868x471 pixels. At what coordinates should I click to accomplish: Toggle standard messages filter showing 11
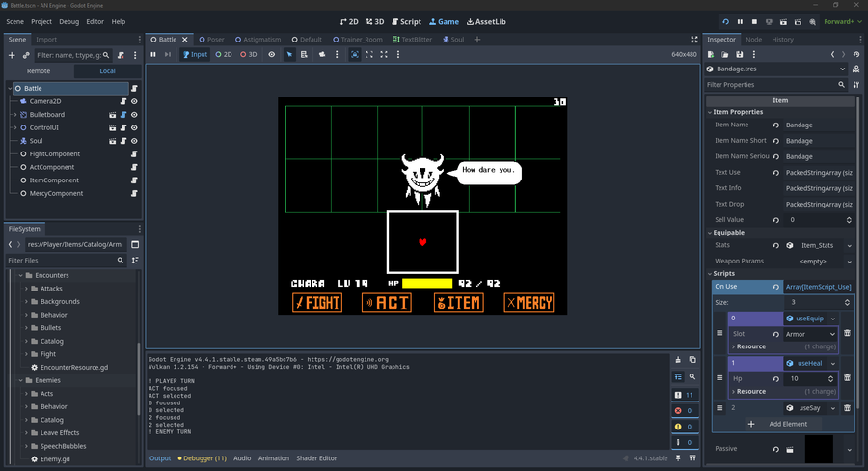[684, 395]
